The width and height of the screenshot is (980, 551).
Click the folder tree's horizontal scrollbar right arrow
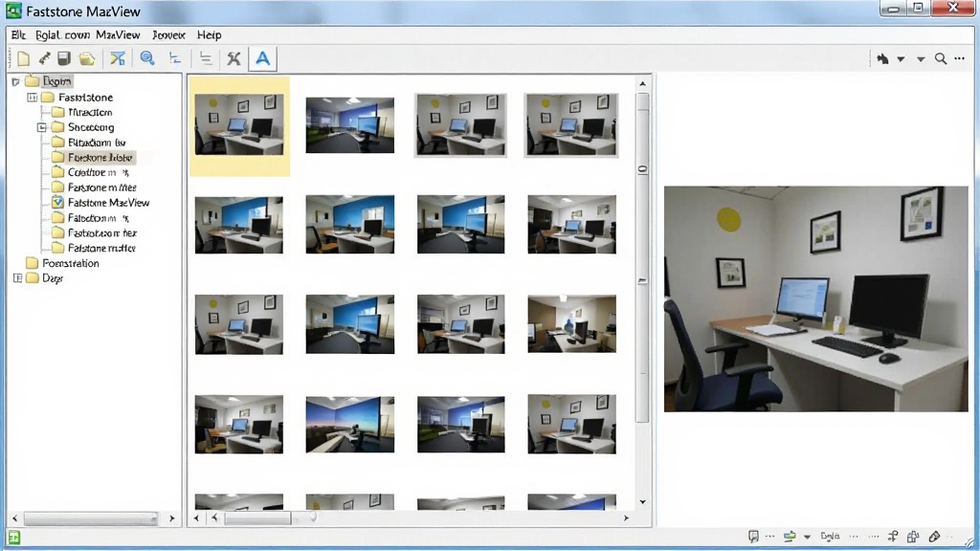pos(172,518)
